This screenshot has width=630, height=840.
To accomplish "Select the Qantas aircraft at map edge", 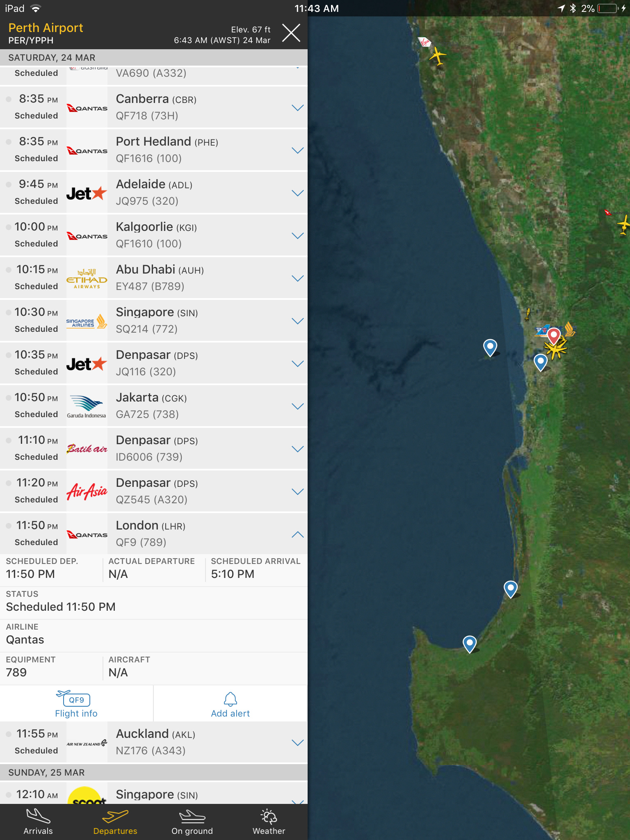I will [624, 225].
